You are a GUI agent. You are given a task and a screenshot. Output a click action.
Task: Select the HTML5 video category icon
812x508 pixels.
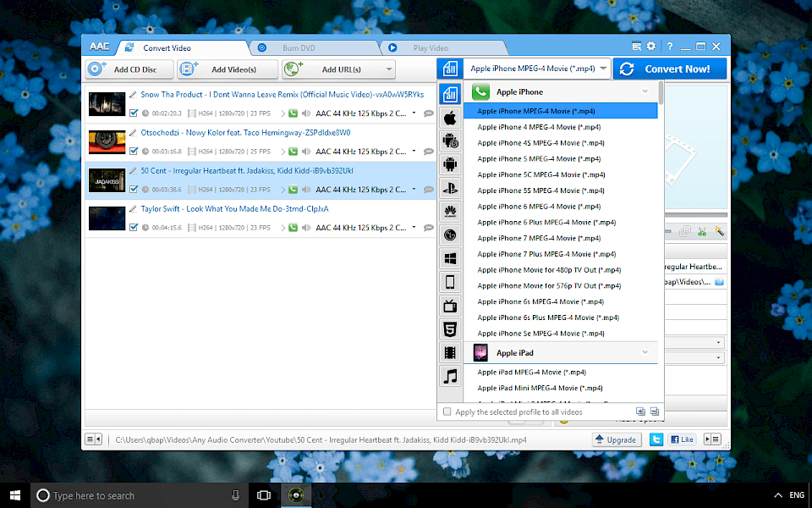tap(449, 329)
